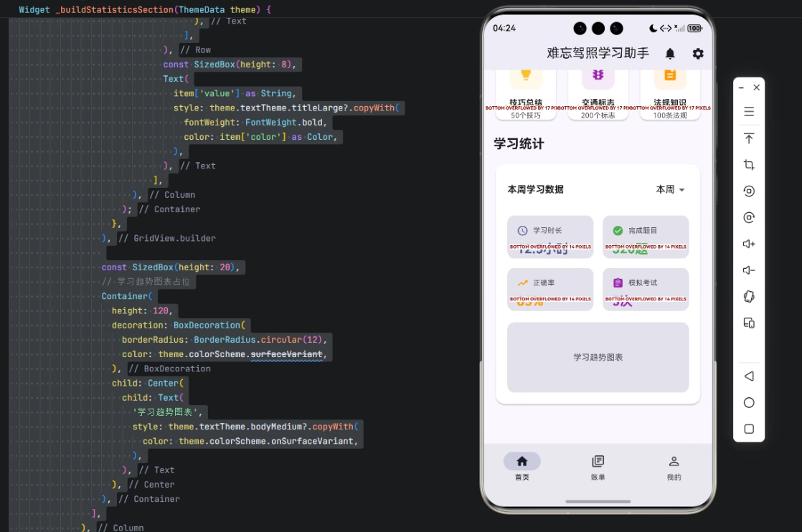Tap the trend arrow icon in 正确率
802x532 pixels.
(522, 282)
